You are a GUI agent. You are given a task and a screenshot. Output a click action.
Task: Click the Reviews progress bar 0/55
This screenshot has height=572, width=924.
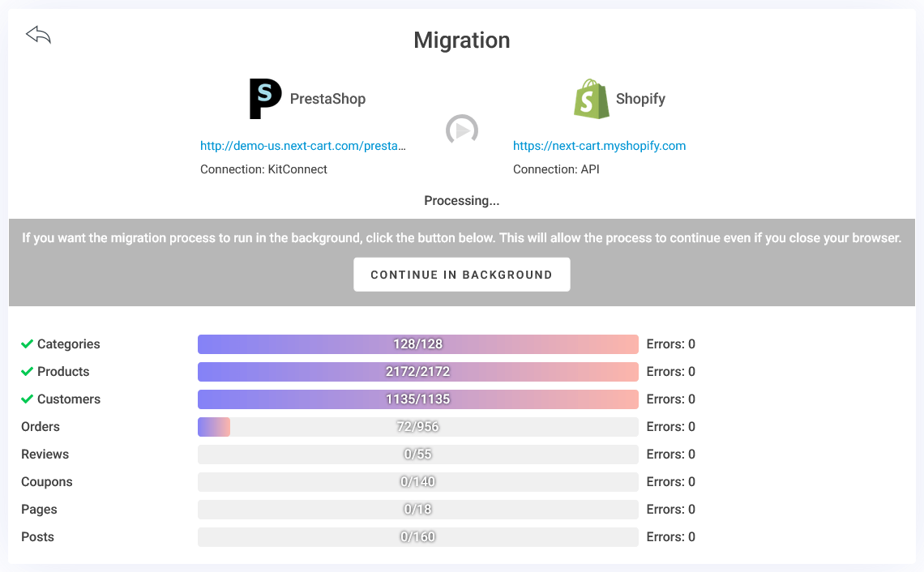click(x=417, y=455)
